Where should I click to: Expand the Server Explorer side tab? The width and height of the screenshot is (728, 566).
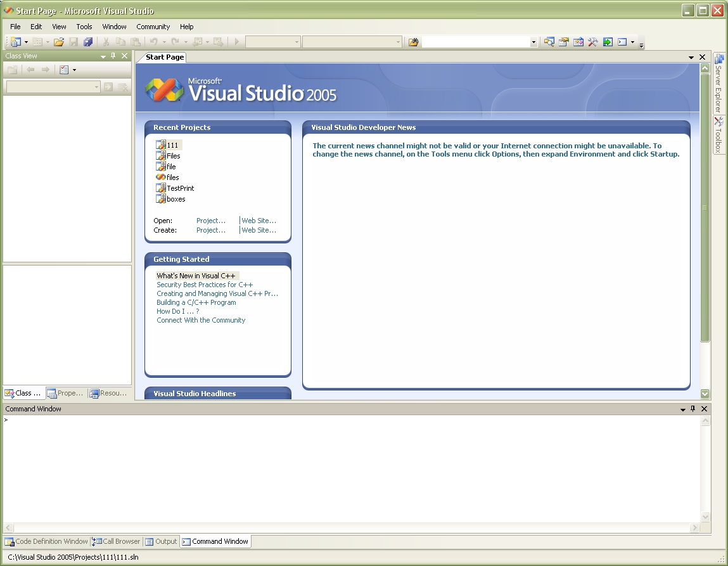coord(718,82)
